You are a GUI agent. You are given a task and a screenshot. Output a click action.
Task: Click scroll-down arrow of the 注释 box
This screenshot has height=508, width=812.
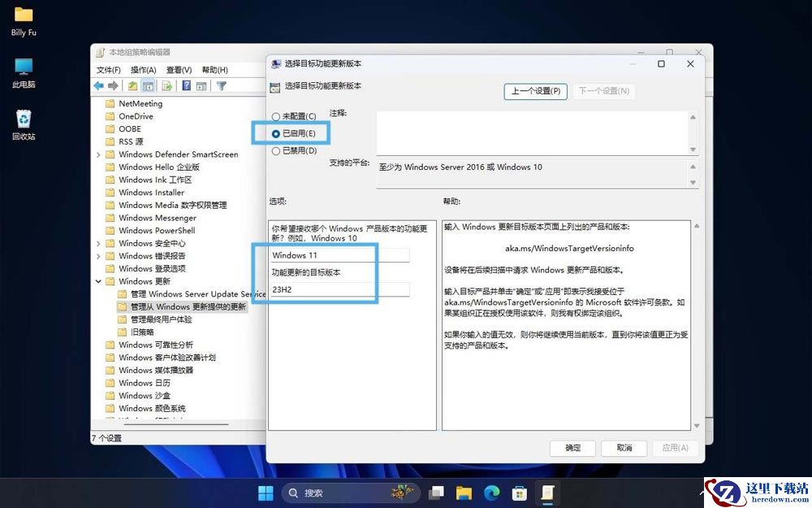coord(693,150)
